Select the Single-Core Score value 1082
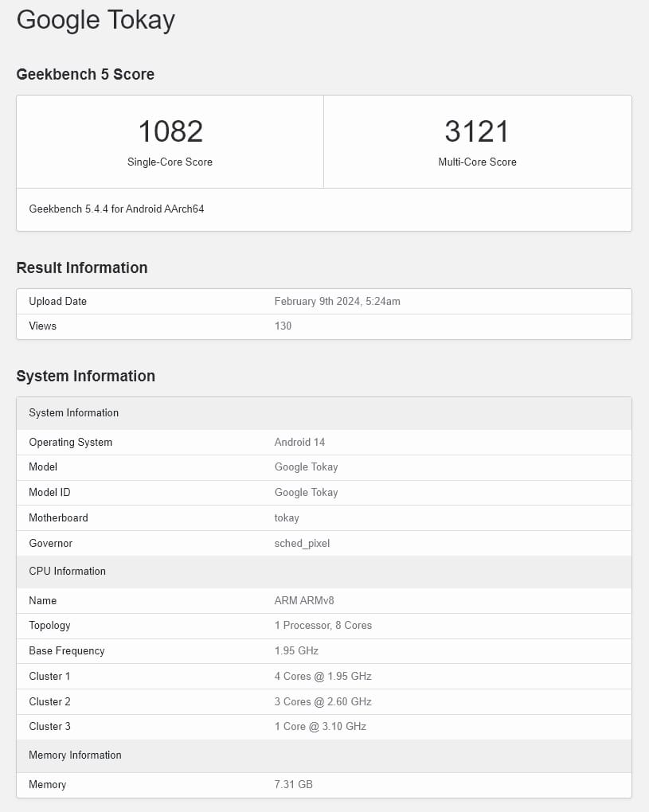The image size is (649, 812). tap(170, 131)
